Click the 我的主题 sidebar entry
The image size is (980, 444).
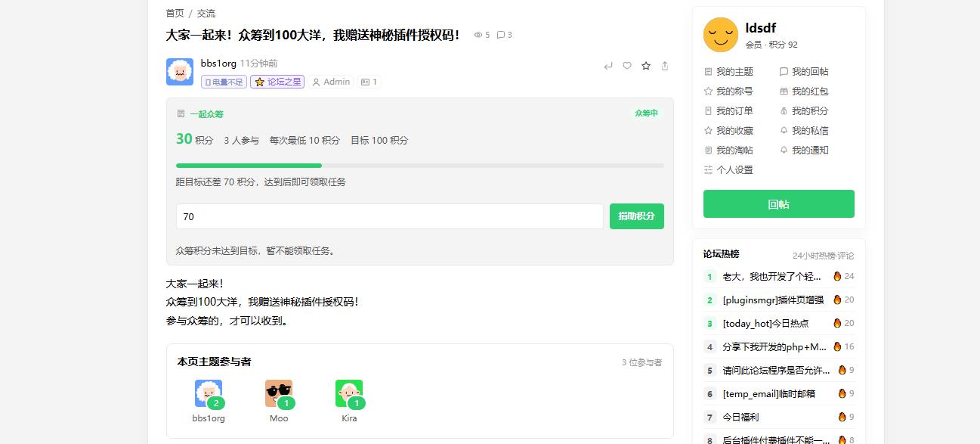pyautogui.click(x=728, y=72)
